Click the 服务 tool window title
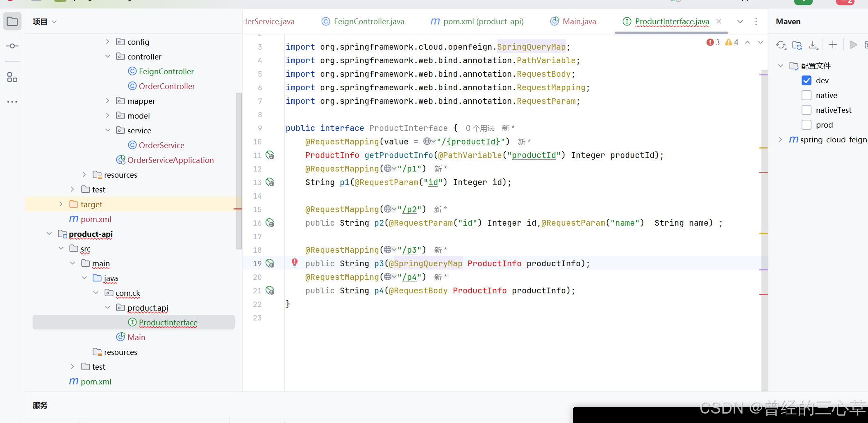868x423 pixels. tap(40, 405)
